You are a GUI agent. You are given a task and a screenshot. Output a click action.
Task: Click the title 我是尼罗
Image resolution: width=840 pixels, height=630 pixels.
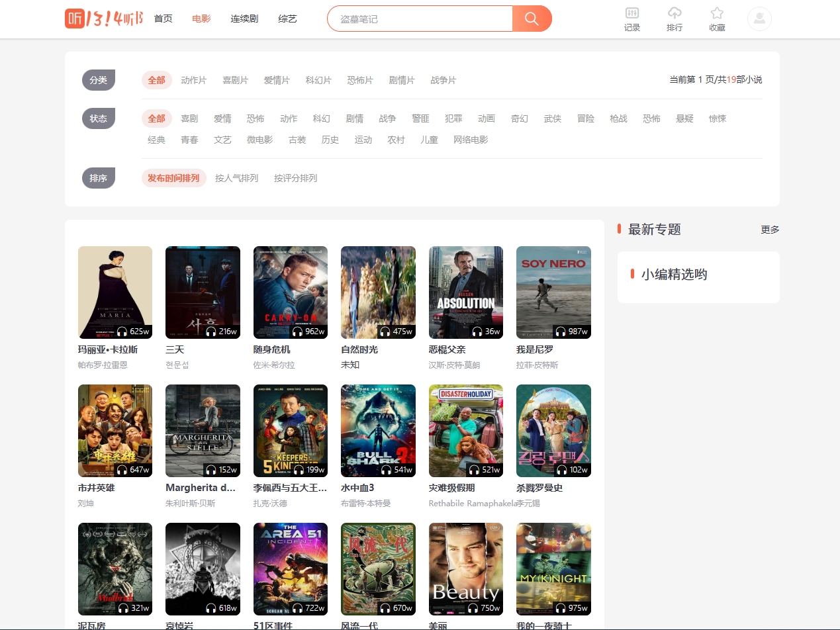[535, 349]
